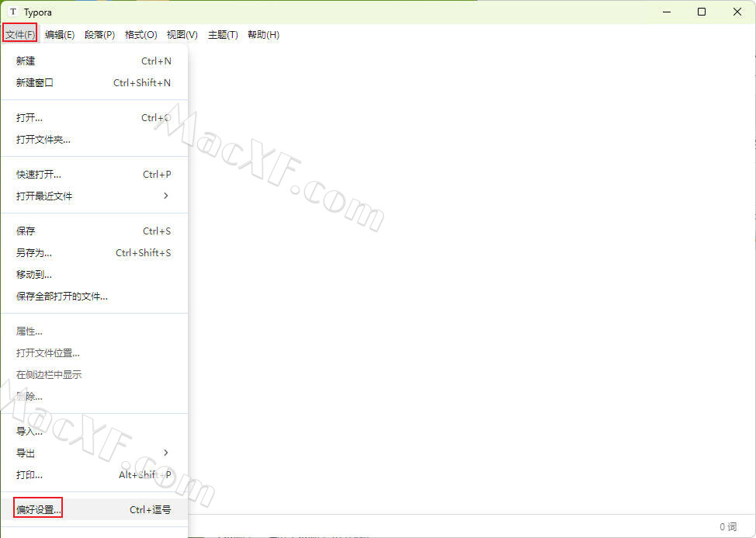Viewport: 756px width, 538px height.
Task: Select 新建窗口 menu entry
Action: coord(94,83)
